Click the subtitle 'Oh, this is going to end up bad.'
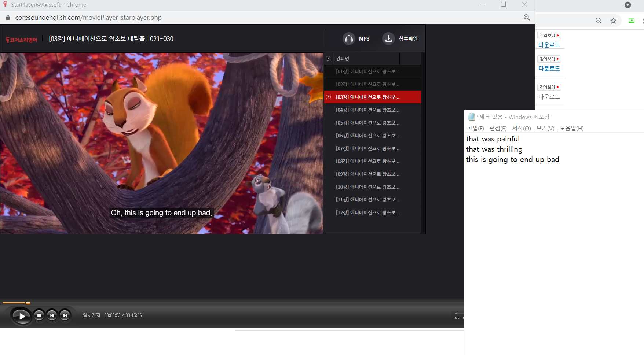The image size is (644, 355). 161,213
